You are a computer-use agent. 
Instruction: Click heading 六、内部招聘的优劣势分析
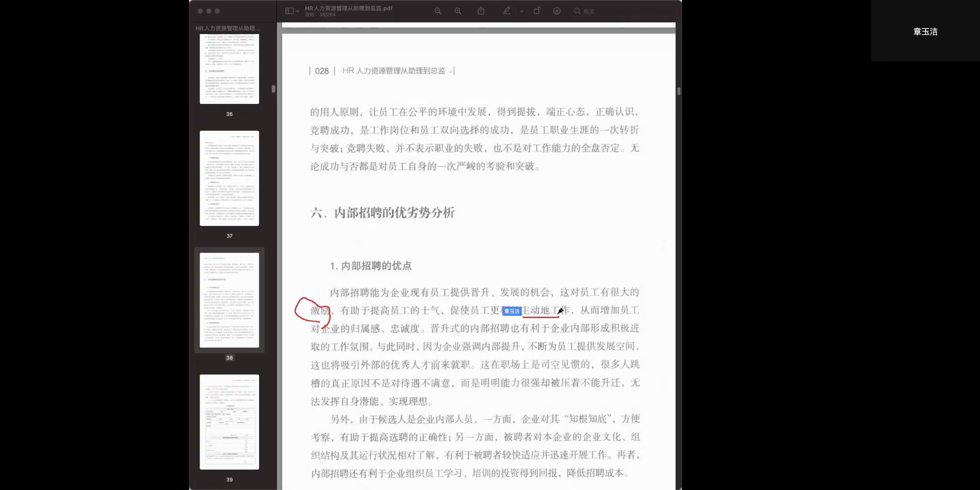382,212
